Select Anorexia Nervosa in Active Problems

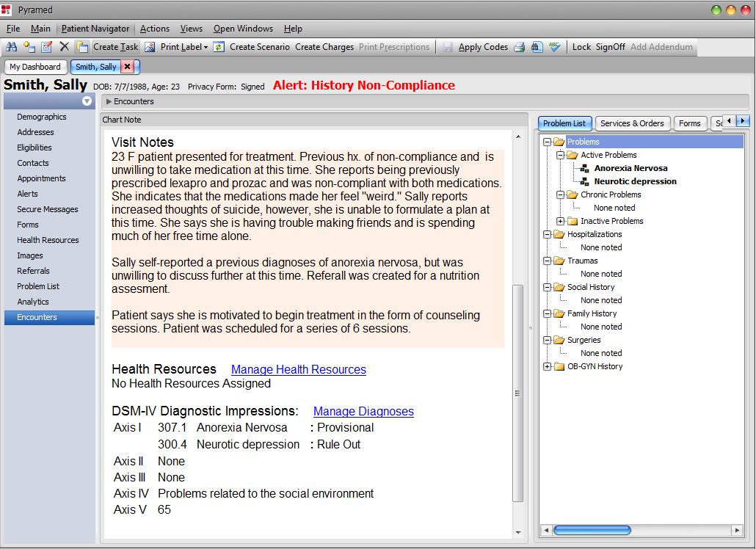coord(630,168)
